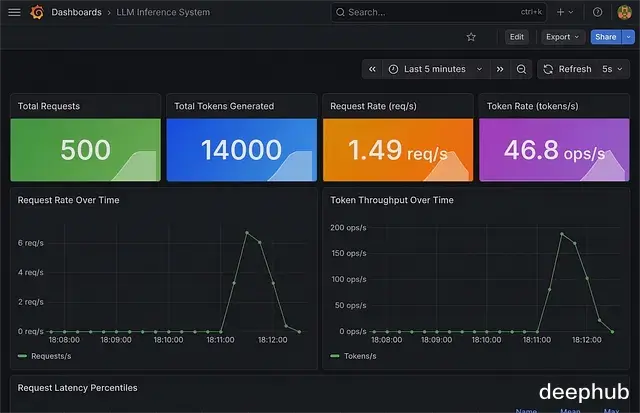This screenshot has width=640, height=413.
Task: Open the hamburger navigation menu
Action: pyautogui.click(x=14, y=12)
